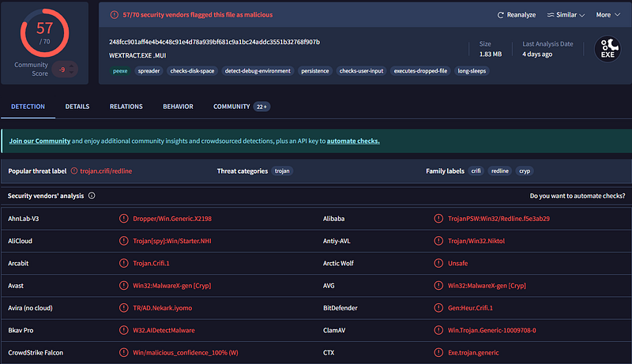The height and width of the screenshot is (364, 632).
Task: Click the Alibaba detection alert icon
Action: (x=438, y=218)
